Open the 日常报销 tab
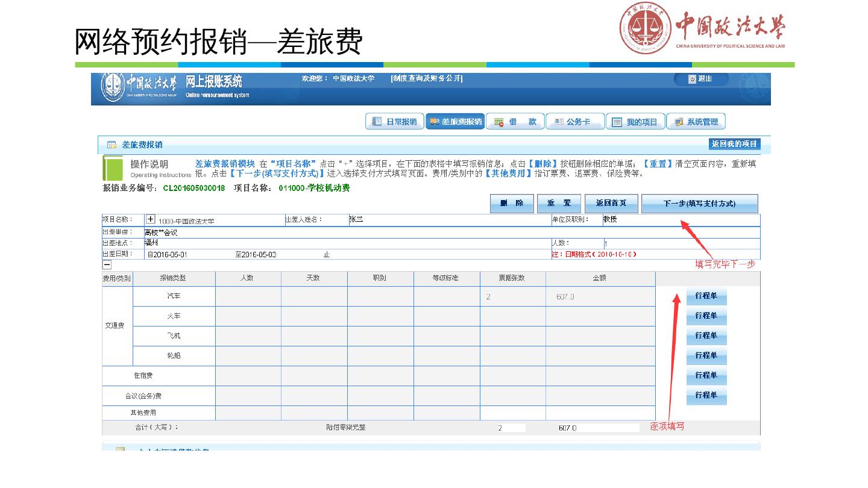Viewport: 868px width, 488px height. tap(394, 122)
